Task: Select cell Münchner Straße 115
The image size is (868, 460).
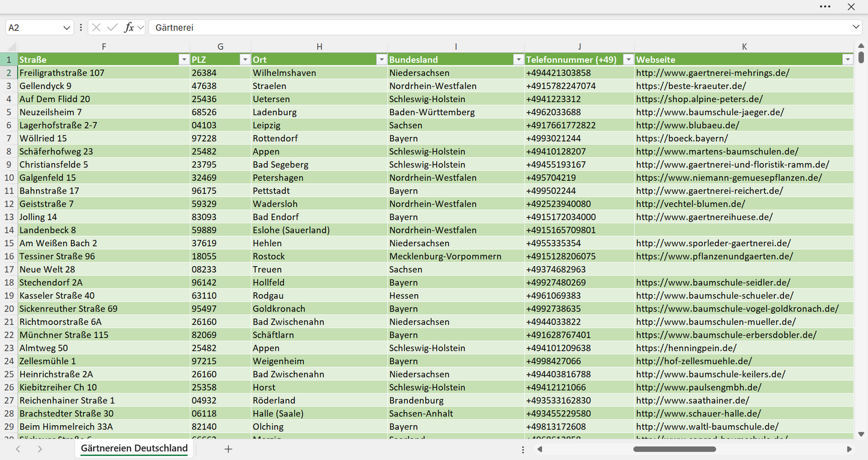Action: click(x=104, y=335)
